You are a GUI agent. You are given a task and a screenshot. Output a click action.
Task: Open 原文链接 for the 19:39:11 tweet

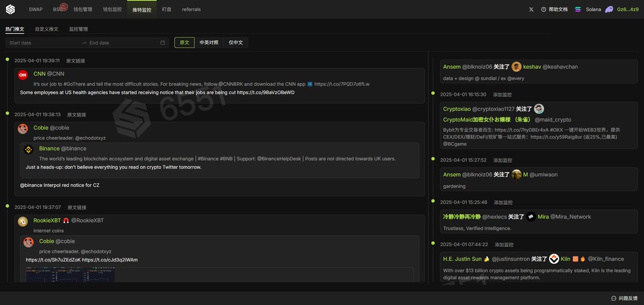(x=76, y=61)
